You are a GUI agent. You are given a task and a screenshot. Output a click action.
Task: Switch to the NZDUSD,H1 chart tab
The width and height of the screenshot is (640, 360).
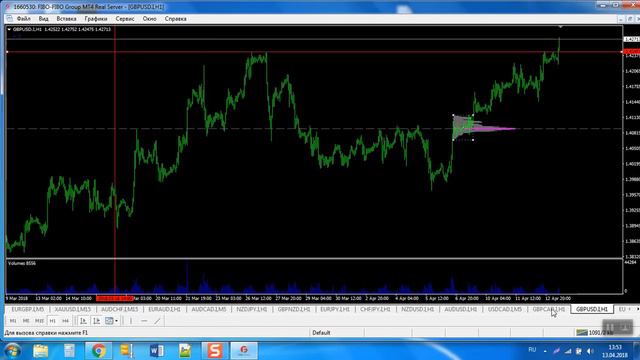coord(418,309)
